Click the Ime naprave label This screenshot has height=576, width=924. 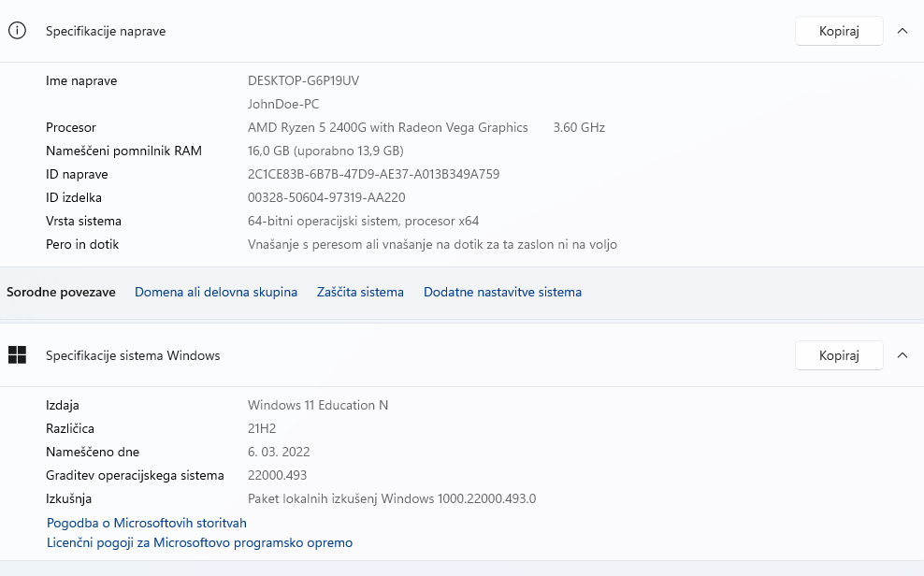[81, 80]
